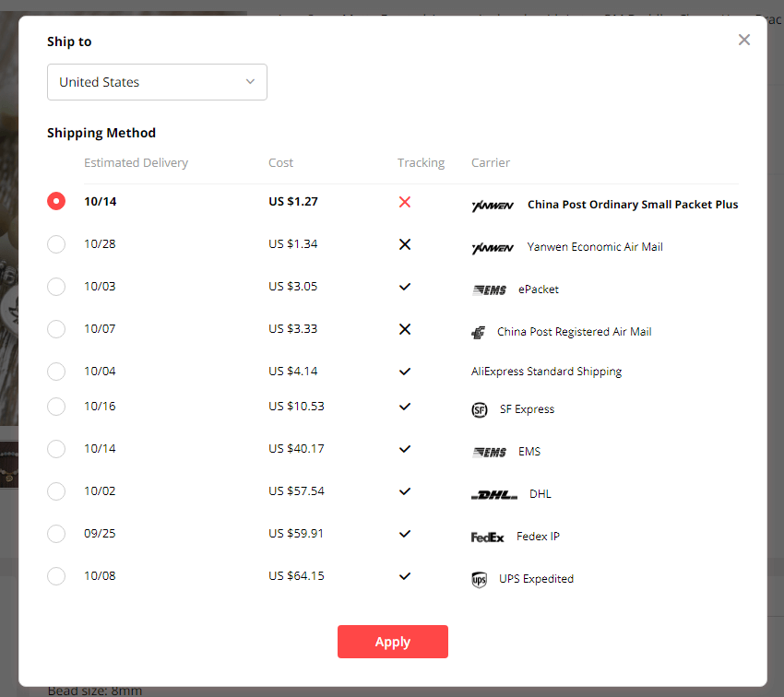Pick the 10/16 SF Express delivery radio
The width and height of the screenshot is (784, 697).
(56, 407)
